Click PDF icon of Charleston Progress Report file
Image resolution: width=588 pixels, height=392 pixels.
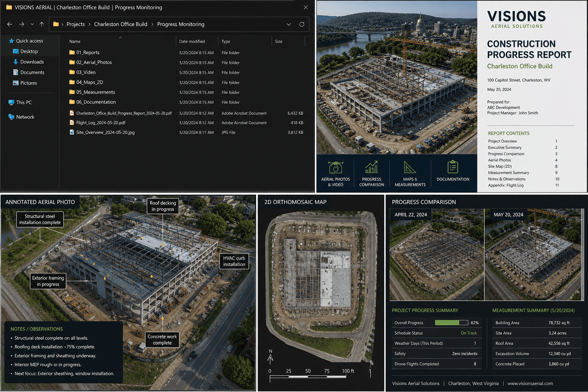pos(72,113)
